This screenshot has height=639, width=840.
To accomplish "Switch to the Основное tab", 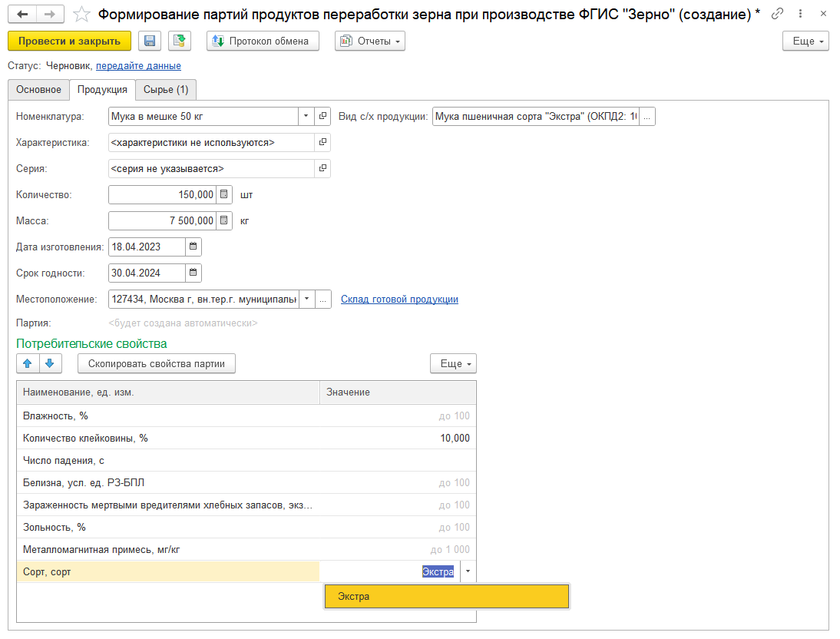I will (x=38, y=90).
